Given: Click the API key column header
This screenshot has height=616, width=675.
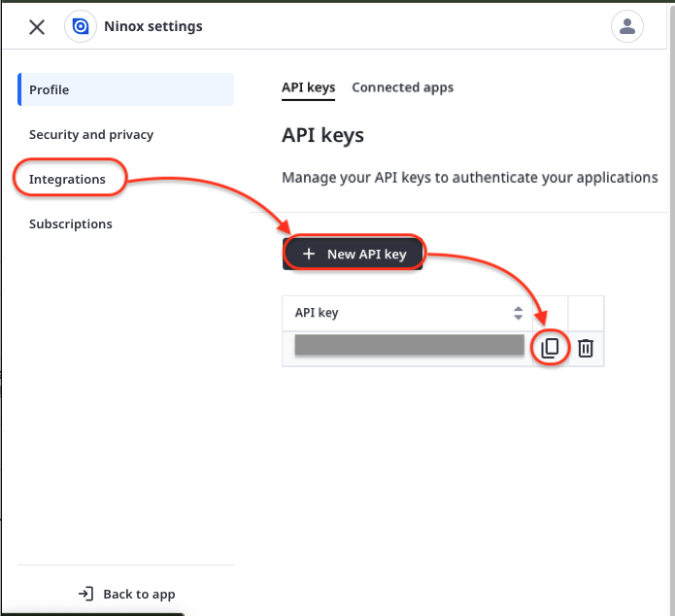Looking at the screenshot, I should (407, 313).
